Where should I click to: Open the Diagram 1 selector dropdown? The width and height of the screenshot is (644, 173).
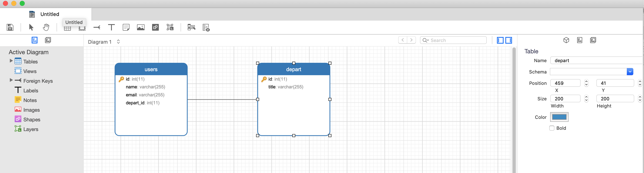pyautogui.click(x=104, y=42)
